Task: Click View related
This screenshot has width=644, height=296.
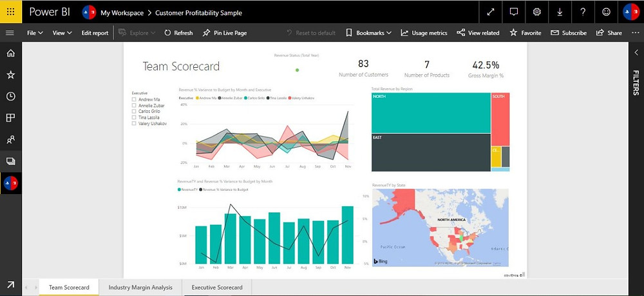Action: tap(478, 33)
